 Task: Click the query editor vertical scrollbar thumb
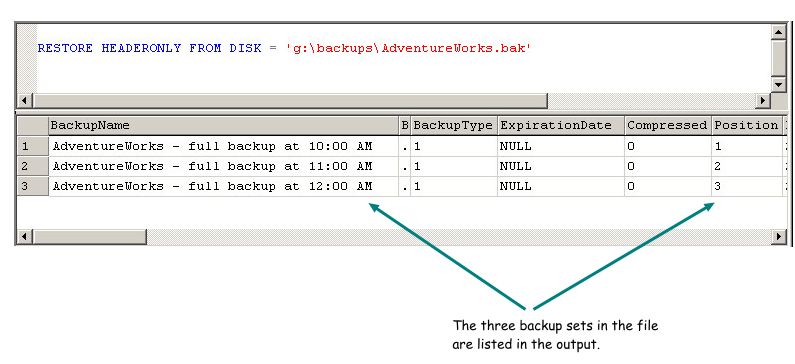point(778,58)
